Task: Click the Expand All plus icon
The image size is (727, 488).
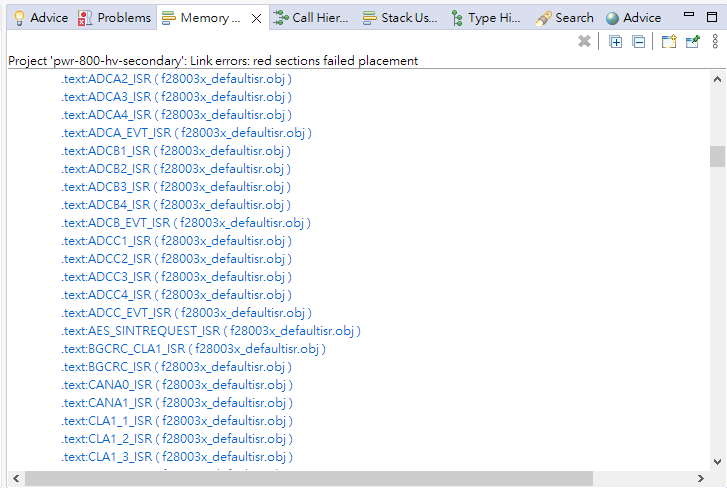Action: [x=615, y=42]
